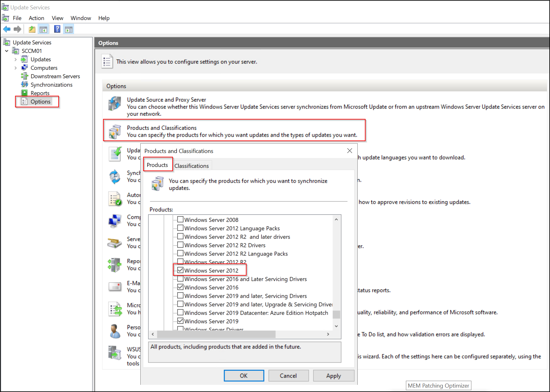The height and width of the screenshot is (392, 550).
Task: Uncheck the Windows Server 2019 checkbox
Action: click(x=180, y=321)
